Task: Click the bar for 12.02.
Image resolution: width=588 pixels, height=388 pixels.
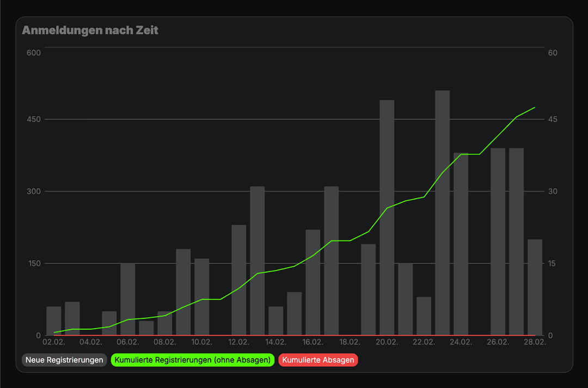Action: [x=239, y=280]
